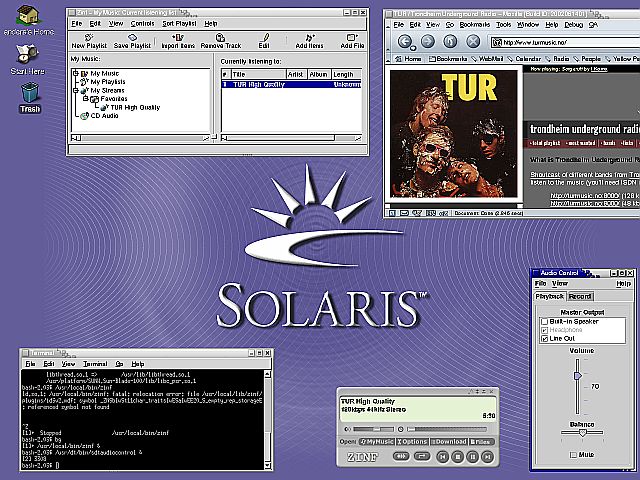Viewport: 640px width, 480px height.
Task: Switch to the Playback tab in Audio Control
Action: [x=549, y=296]
